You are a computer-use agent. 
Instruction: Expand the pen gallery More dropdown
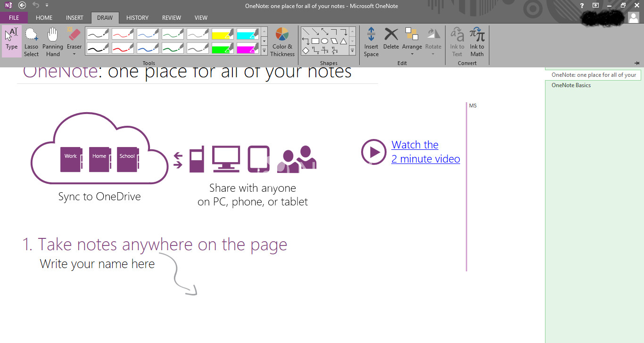click(x=264, y=50)
